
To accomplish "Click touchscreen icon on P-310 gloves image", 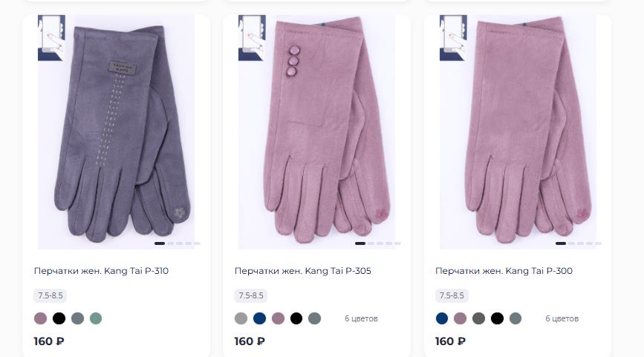I will [51, 38].
